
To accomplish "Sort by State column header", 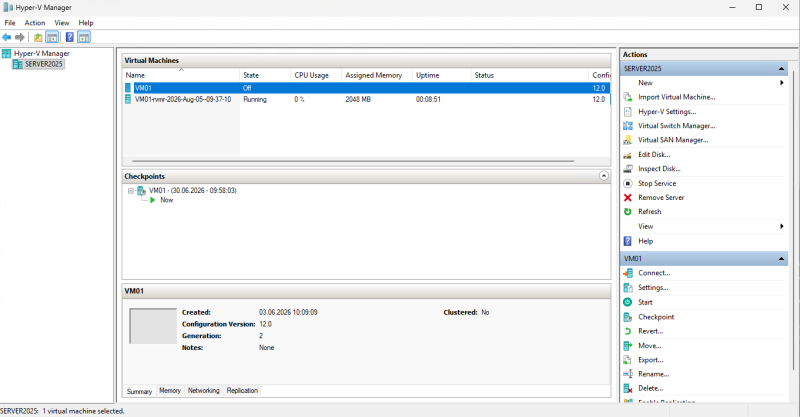I will pos(265,75).
